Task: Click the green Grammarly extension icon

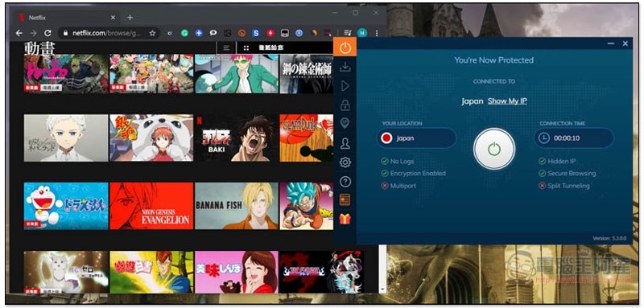Action: click(x=184, y=33)
